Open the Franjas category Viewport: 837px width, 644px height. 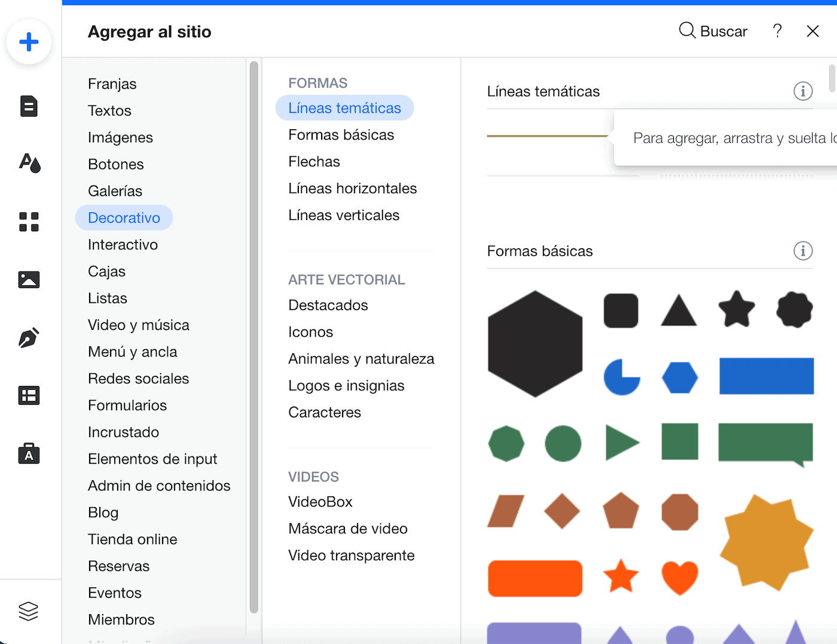[112, 84]
